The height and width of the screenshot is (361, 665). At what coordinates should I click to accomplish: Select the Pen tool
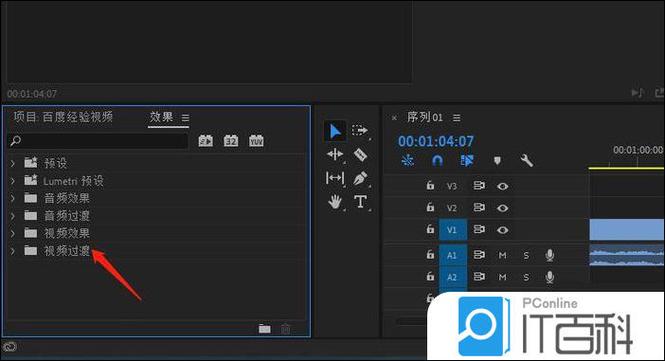pyautogui.click(x=360, y=179)
